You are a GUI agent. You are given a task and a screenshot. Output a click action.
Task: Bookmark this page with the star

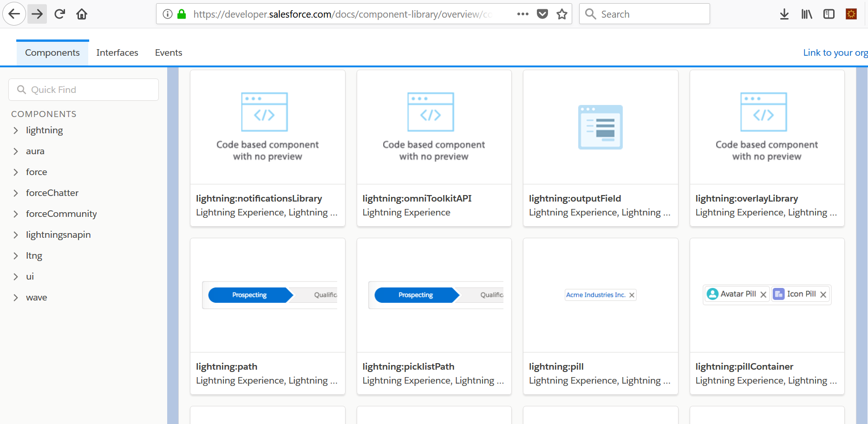pos(562,14)
